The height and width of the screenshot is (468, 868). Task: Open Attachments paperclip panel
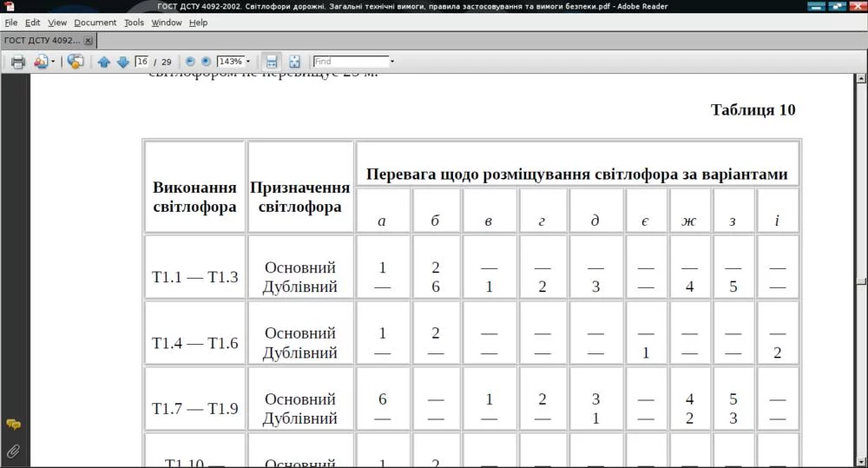[13, 451]
